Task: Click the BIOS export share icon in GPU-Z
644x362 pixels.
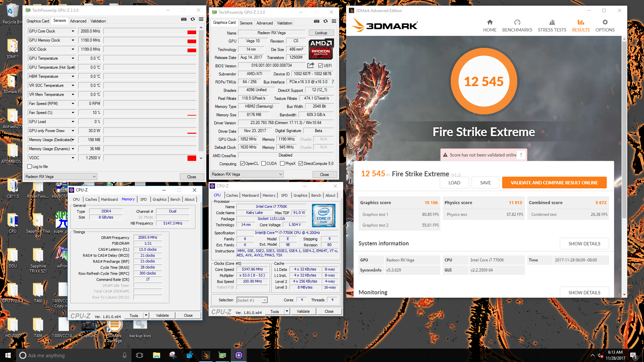Action: click(311, 65)
